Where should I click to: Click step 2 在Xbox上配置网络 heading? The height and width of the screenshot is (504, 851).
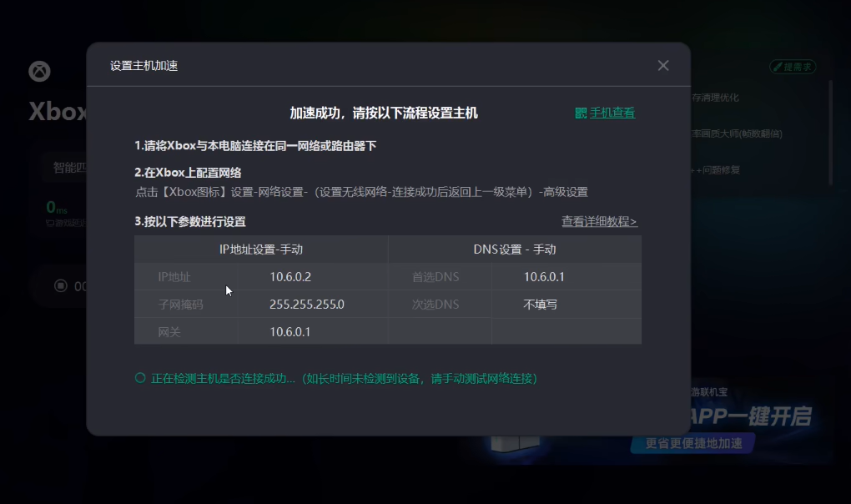[x=188, y=173]
